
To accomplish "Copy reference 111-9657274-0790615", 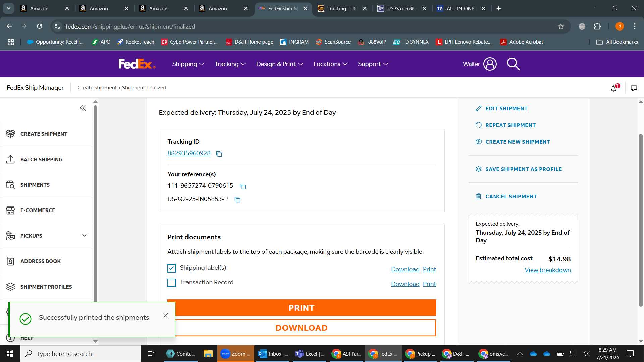I will pos(243,186).
